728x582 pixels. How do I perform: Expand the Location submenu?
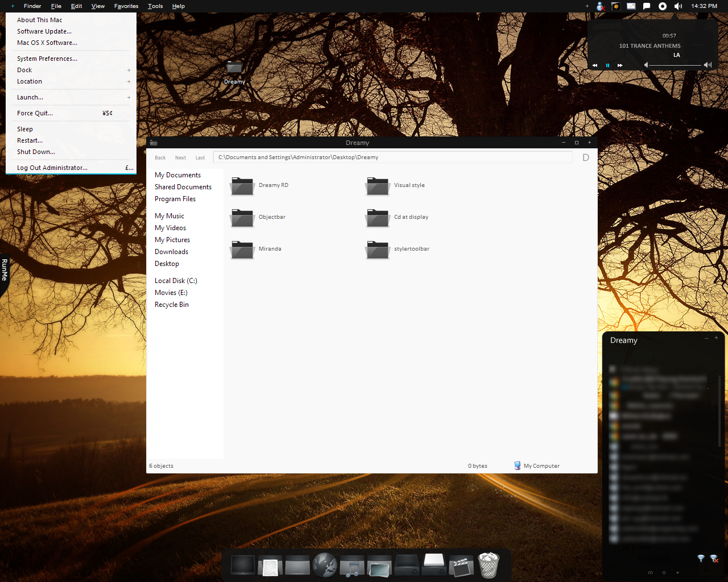(71, 81)
